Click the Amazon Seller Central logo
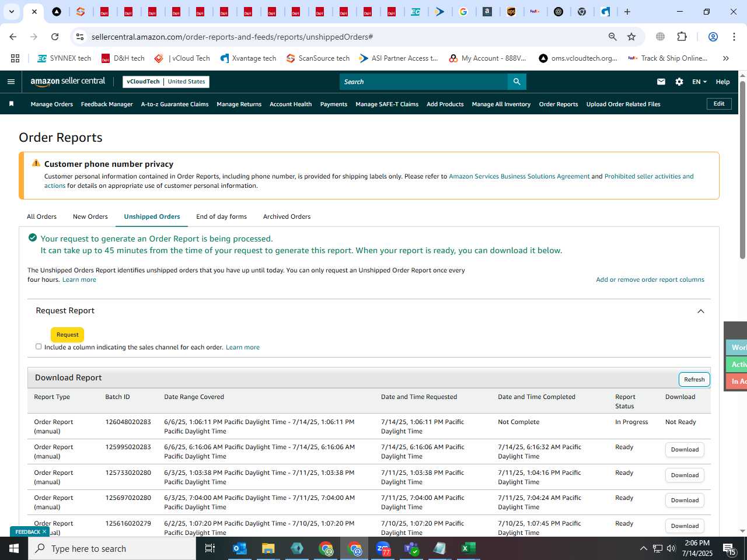 [68, 82]
